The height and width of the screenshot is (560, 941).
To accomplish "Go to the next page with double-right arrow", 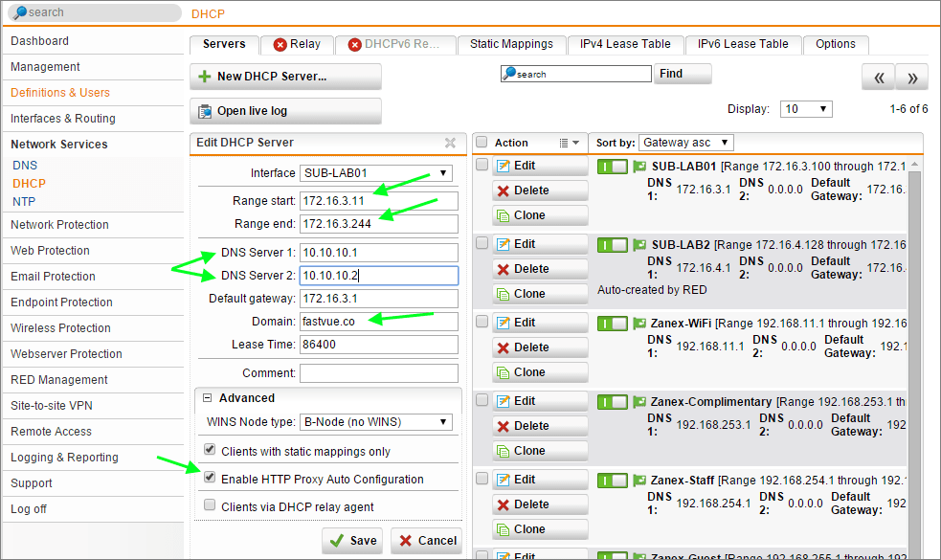I will coord(912,78).
